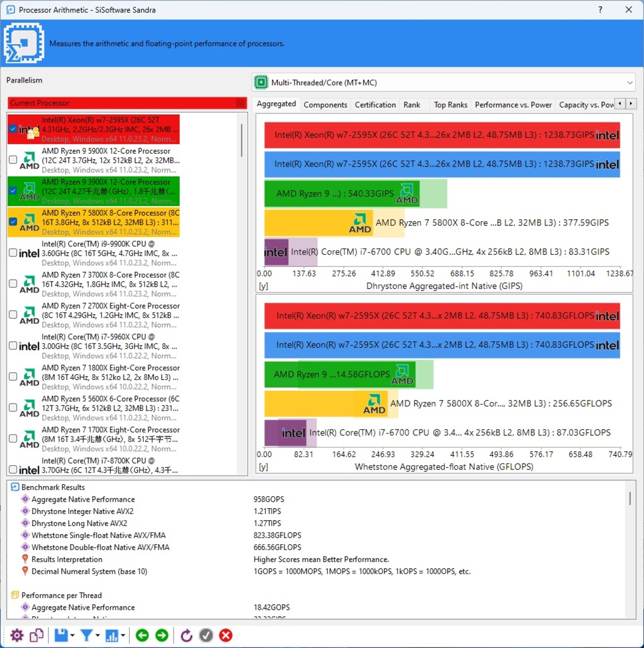Click the red Xeon w7-2595X bar in Dhrystone chart

click(442, 135)
